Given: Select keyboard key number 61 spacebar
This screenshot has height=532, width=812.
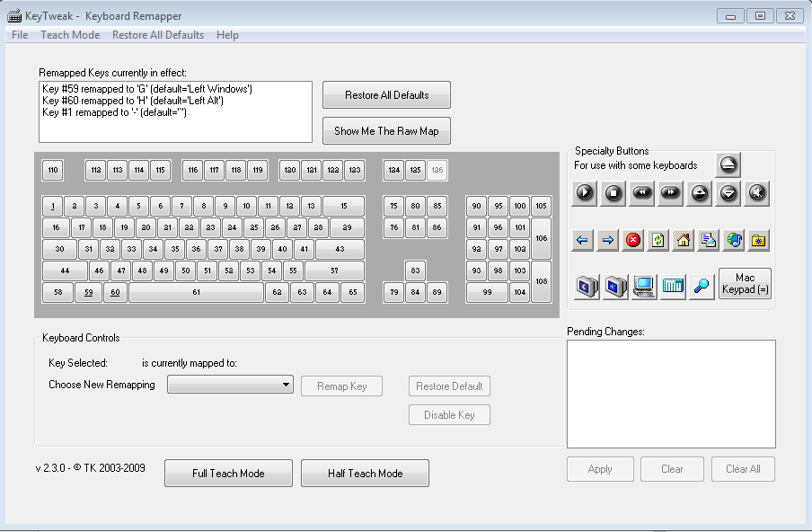Looking at the screenshot, I should pyautogui.click(x=197, y=292).
